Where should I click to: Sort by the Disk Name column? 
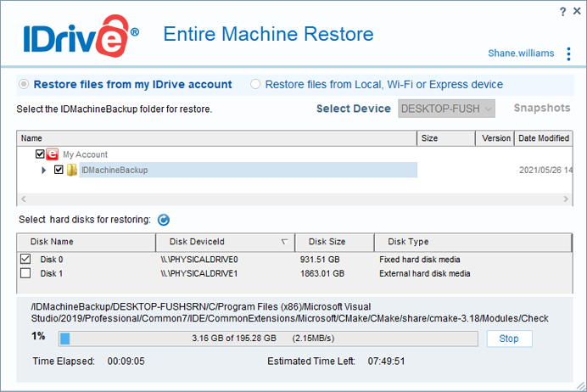(x=87, y=242)
